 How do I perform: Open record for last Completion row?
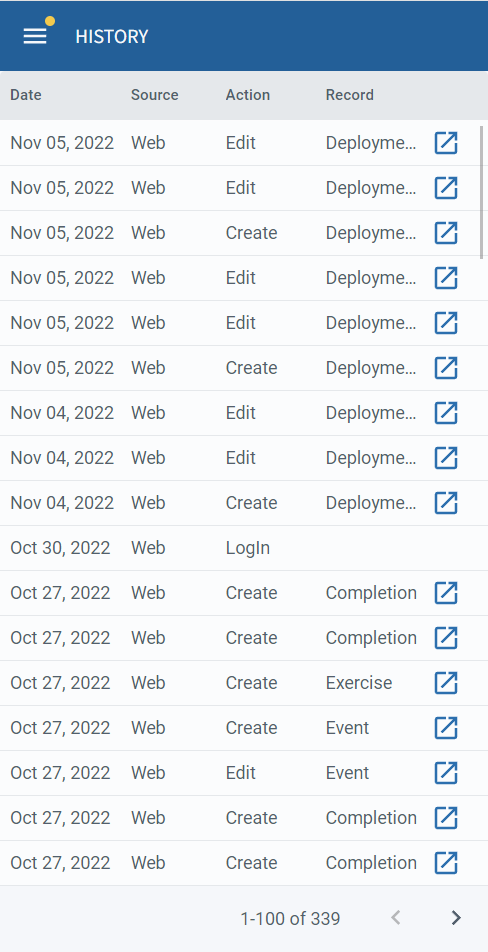(446, 862)
